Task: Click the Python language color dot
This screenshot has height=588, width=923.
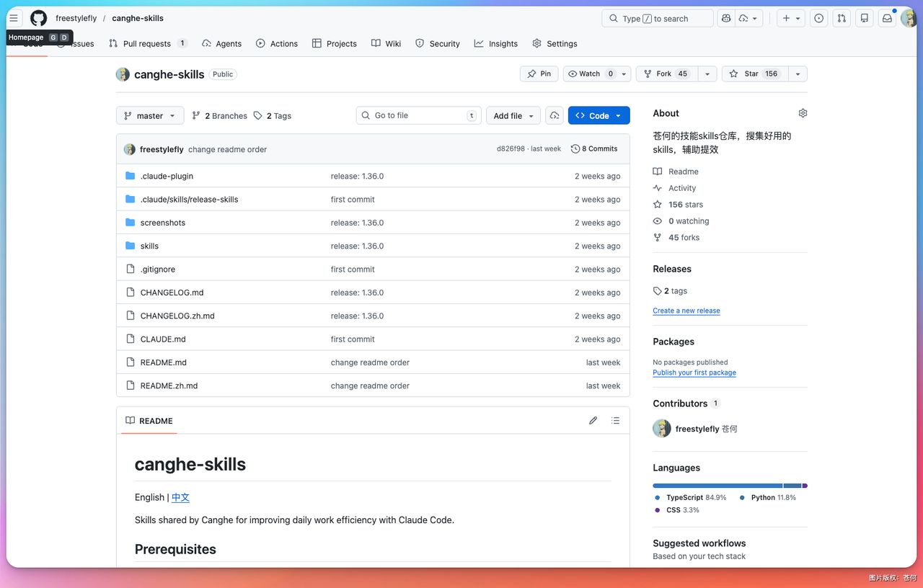Action: pos(742,498)
